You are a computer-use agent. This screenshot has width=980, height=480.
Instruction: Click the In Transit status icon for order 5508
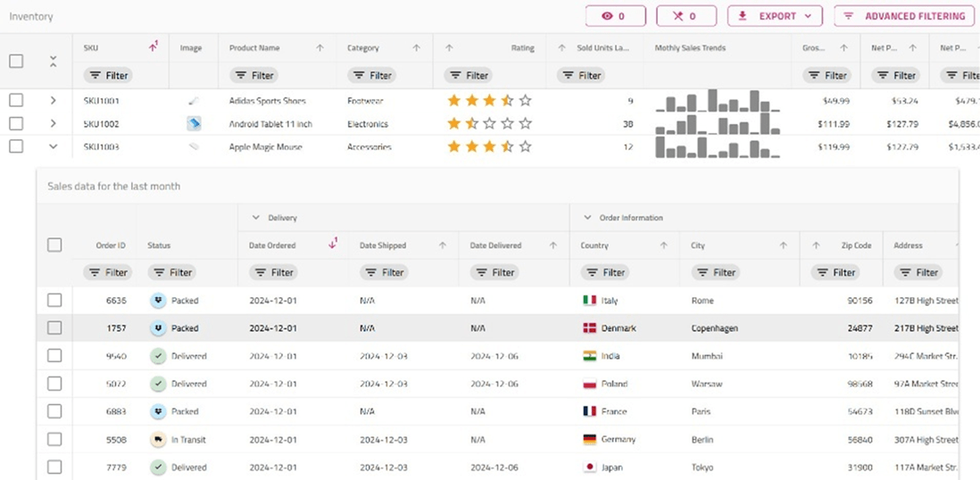pos(158,439)
